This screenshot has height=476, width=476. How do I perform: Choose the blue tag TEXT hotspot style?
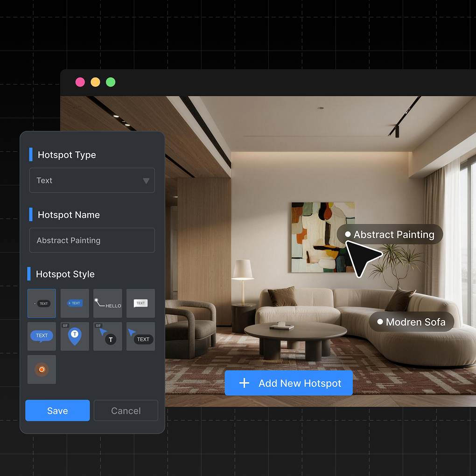click(75, 303)
